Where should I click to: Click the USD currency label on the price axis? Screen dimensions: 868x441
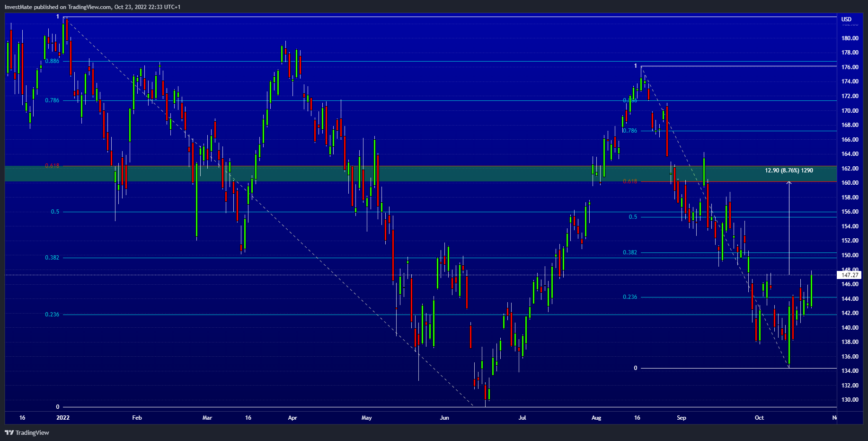(x=846, y=19)
